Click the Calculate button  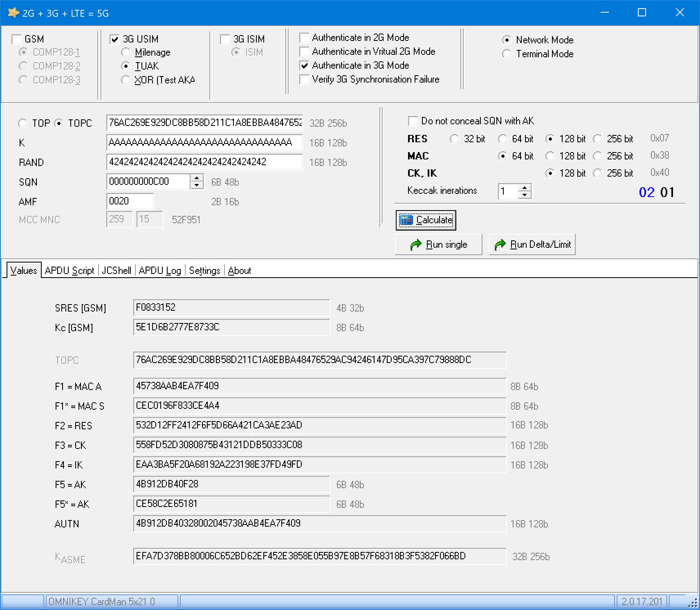[x=426, y=220]
